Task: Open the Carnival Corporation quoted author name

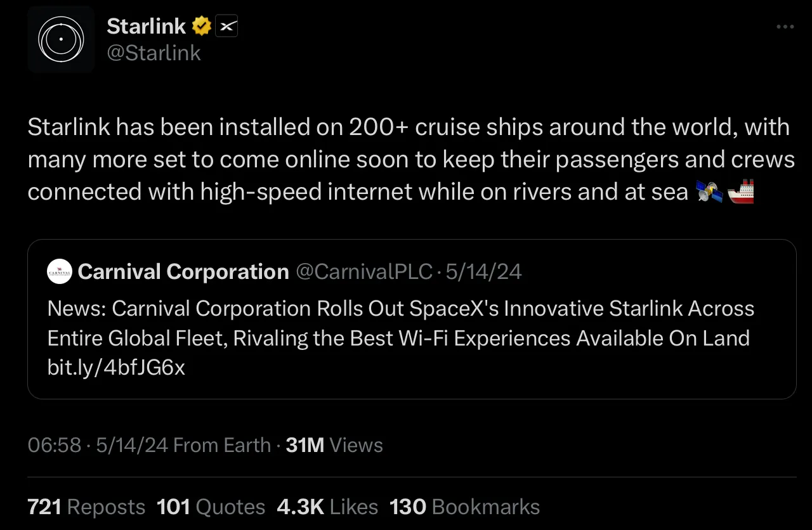Action: tap(183, 272)
